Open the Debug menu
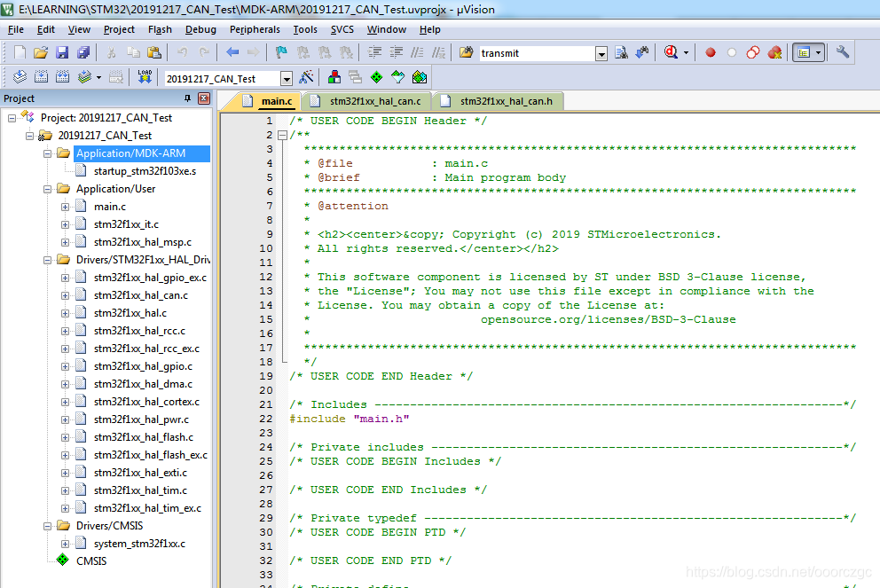 click(200, 30)
